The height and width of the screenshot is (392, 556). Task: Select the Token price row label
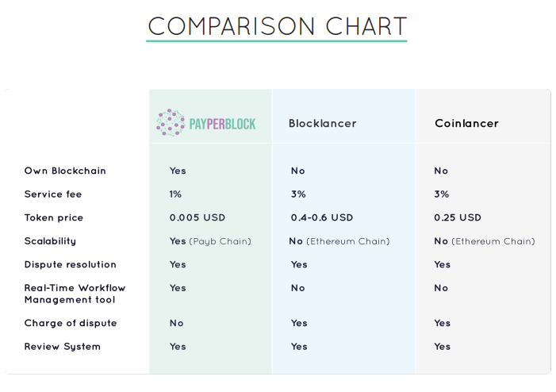click(54, 217)
